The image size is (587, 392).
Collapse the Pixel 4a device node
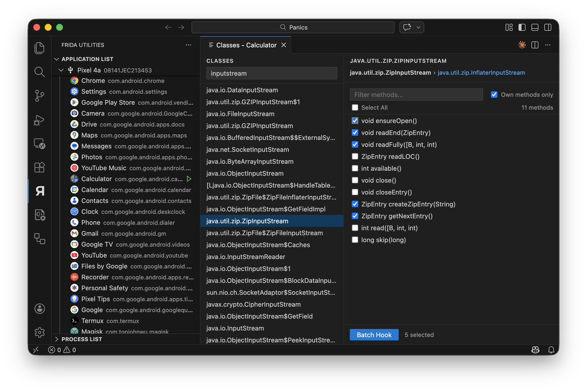[61, 70]
